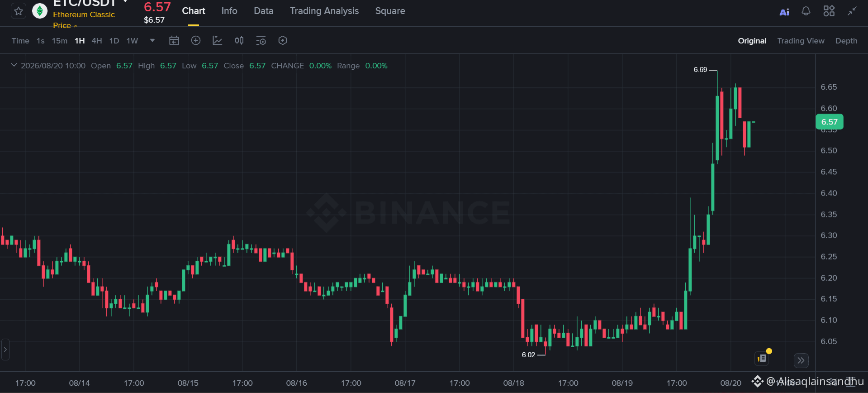
Task: Click the 6.65 price axis label
Action: coord(829,87)
